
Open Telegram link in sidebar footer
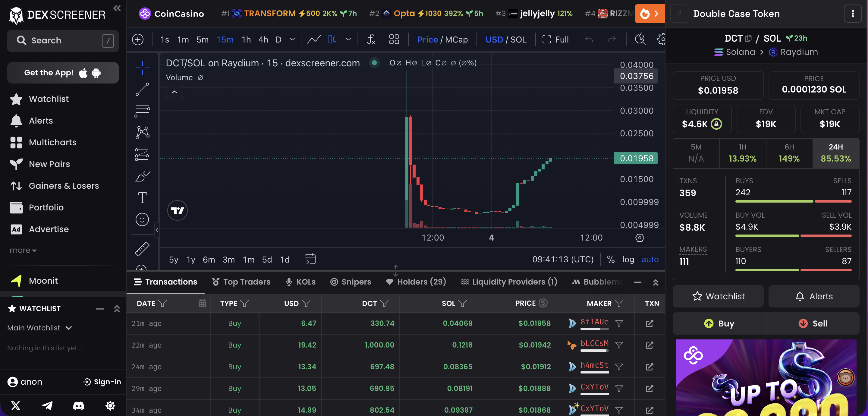[47, 405]
